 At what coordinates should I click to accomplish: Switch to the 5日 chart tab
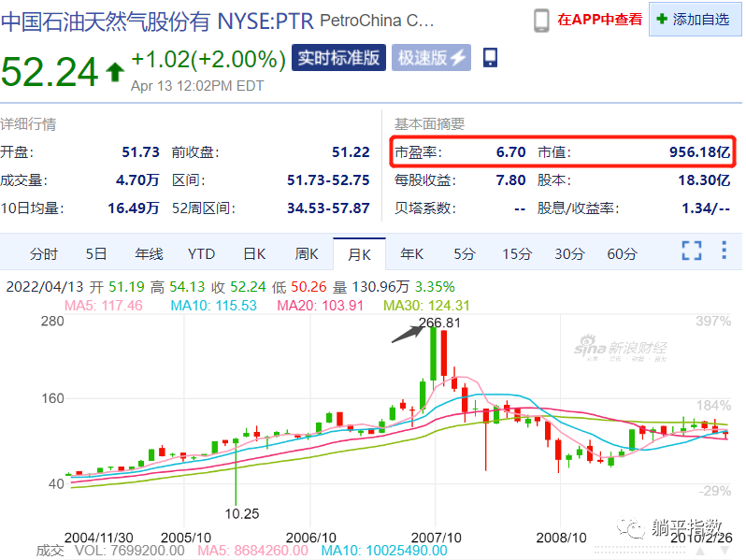click(96, 254)
